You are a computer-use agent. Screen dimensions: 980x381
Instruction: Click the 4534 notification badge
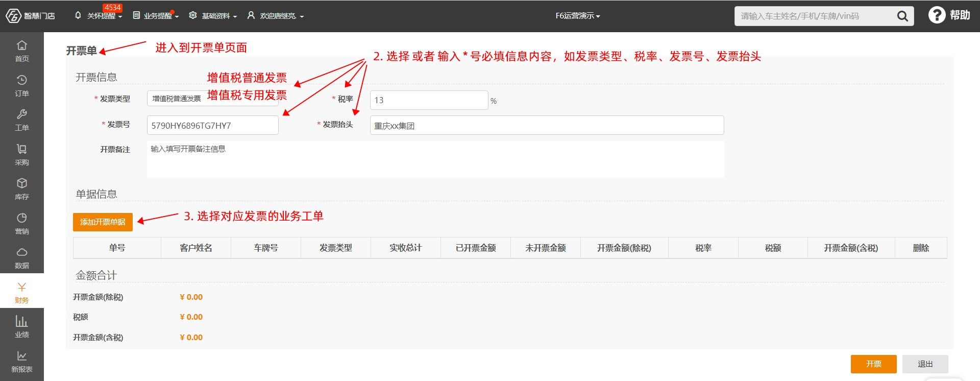pos(112,8)
